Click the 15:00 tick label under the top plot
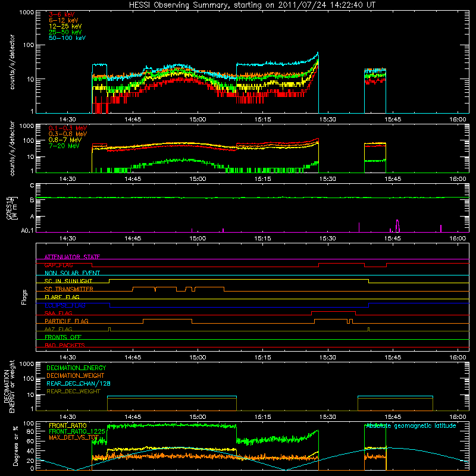The height and width of the screenshot is (476, 476). tap(198, 120)
